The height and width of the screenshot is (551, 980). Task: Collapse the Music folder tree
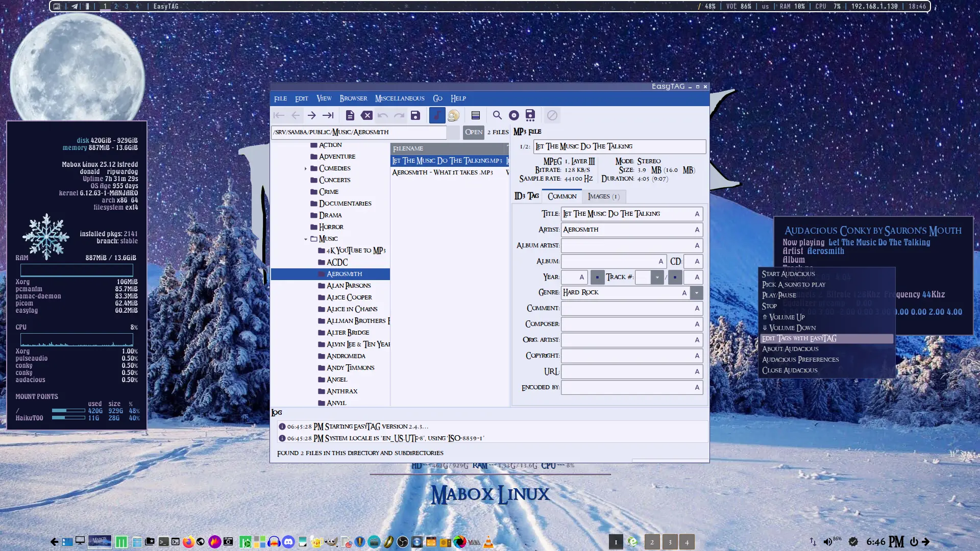306,239
